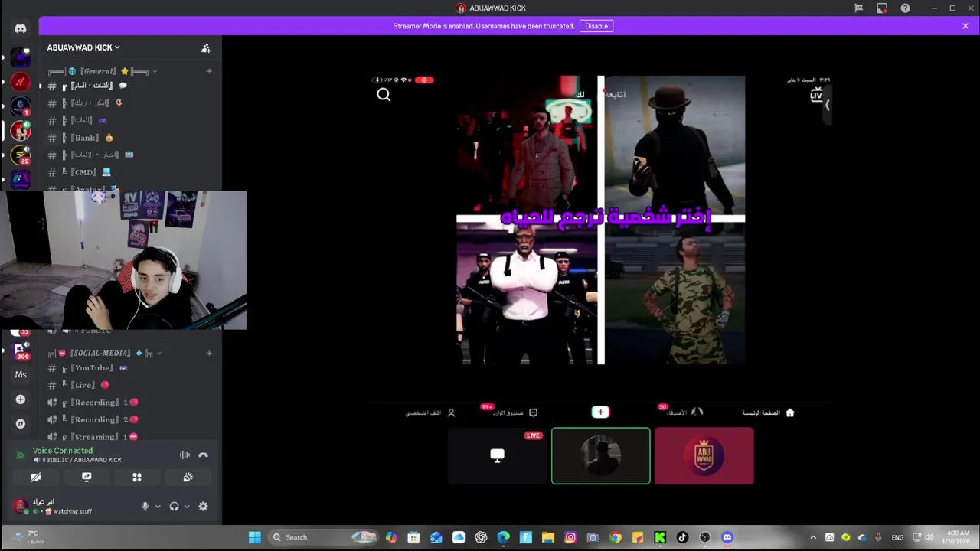Open taskbar clock 4:30 AM
The width and height of the screenshot is (980, 551).
tap(958, 537)
